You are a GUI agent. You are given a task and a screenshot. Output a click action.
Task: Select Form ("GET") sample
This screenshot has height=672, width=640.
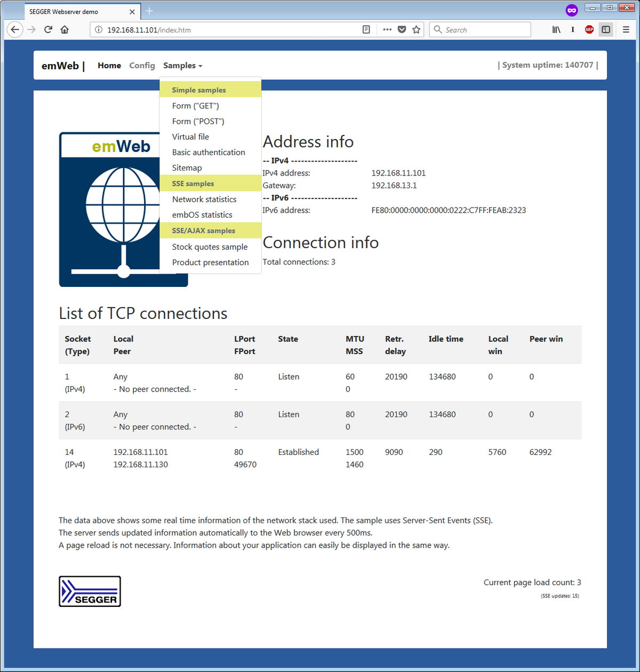click(x=195, y=106)
